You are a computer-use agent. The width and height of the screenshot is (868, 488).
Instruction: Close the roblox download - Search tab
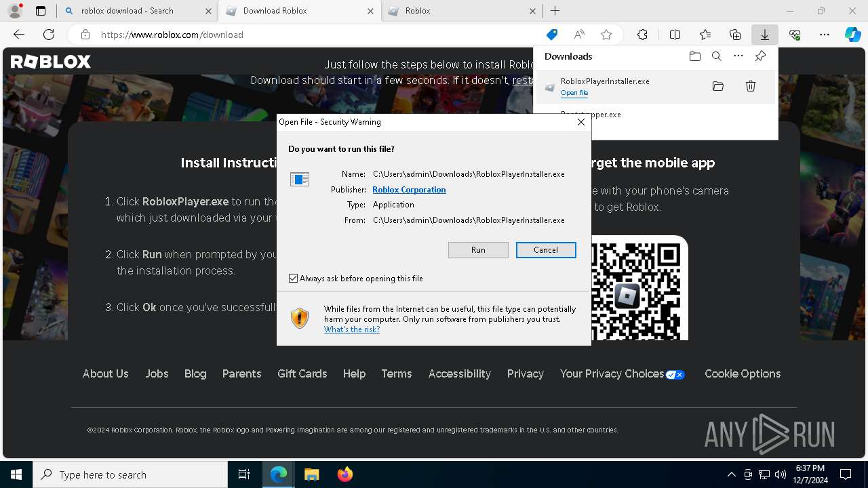tap(208, 11)
